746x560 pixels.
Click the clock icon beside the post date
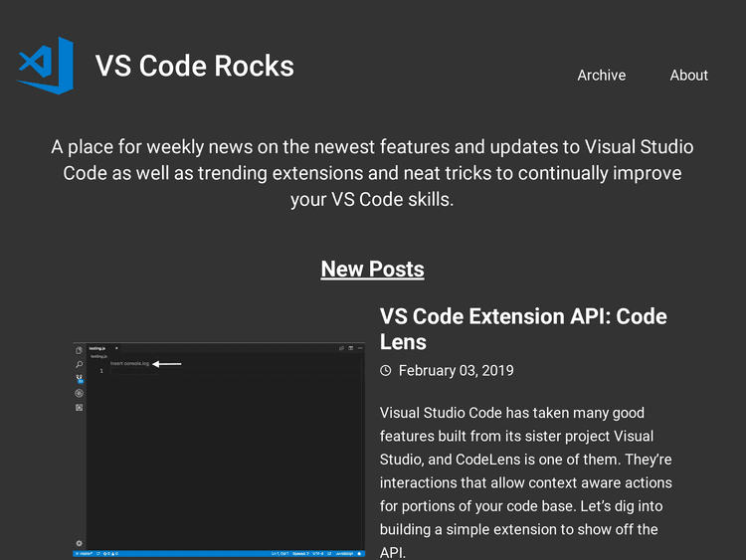click(x=386, y=370)
